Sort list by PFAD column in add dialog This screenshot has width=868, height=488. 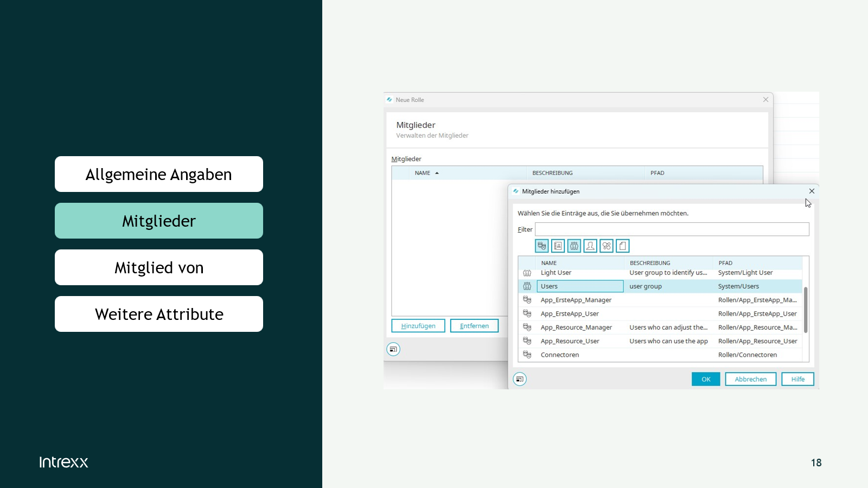pos(725,263)
